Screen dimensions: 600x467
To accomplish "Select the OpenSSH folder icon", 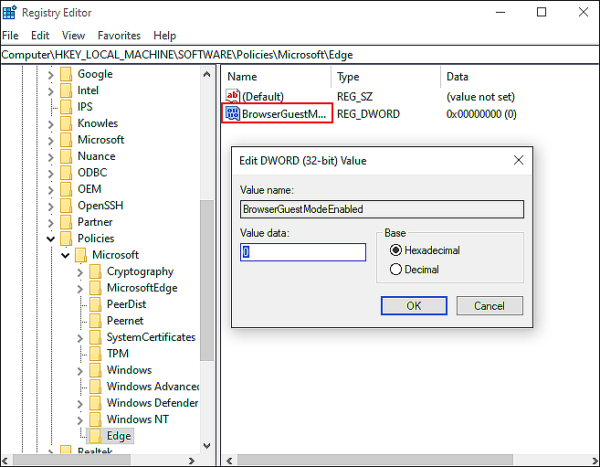I will tap(66, 206).
